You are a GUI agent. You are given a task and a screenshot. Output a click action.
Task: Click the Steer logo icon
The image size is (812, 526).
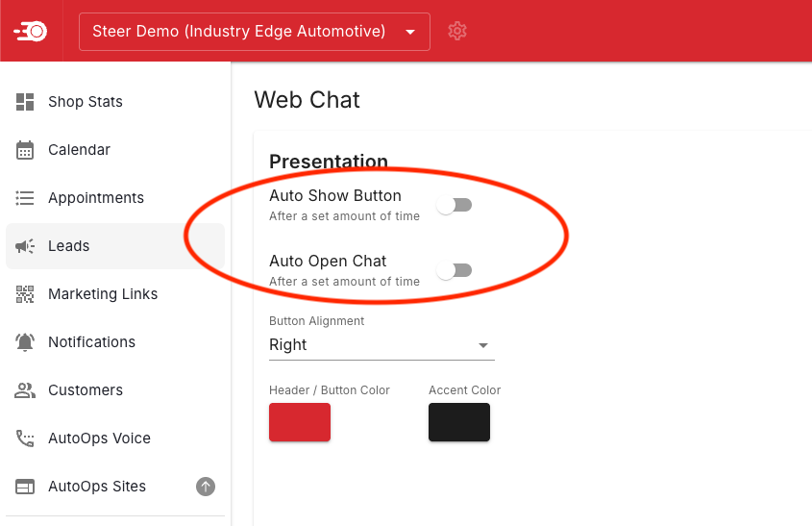tap(31, 32)
